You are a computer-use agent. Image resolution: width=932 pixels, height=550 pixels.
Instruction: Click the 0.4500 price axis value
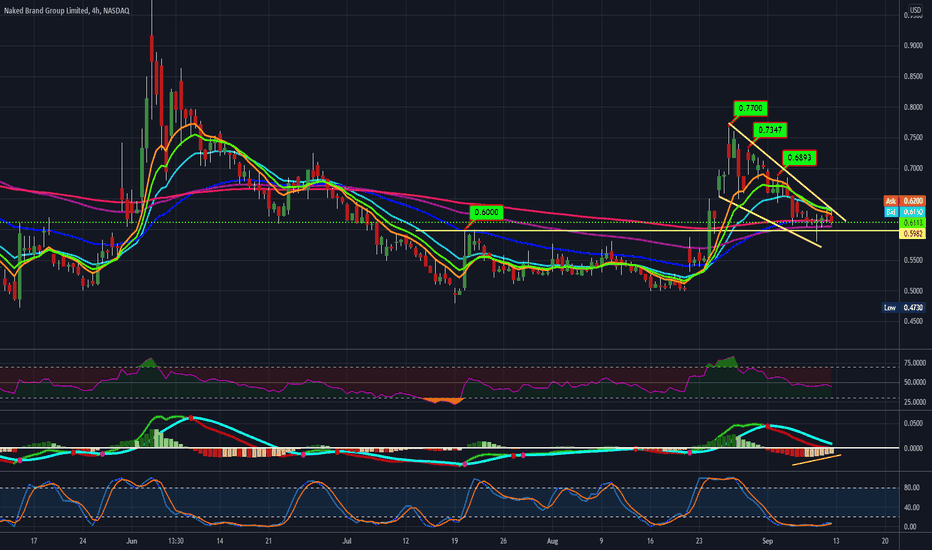[x=913, y=321]
